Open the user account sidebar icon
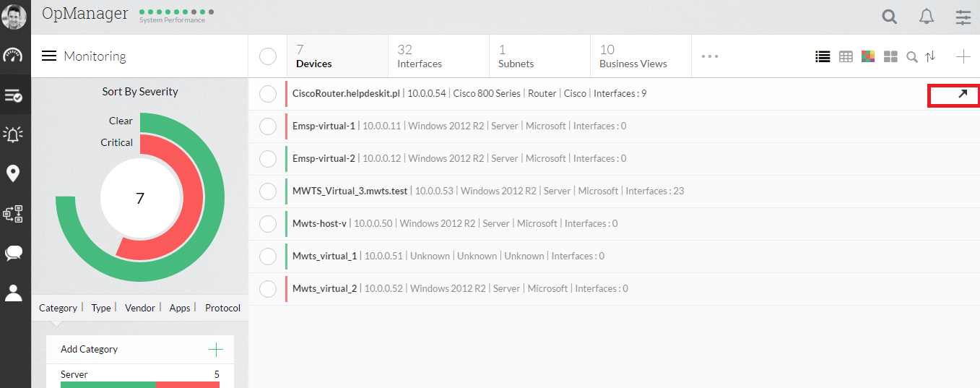Viewport: 980px width, 388px height. point(13,293)
